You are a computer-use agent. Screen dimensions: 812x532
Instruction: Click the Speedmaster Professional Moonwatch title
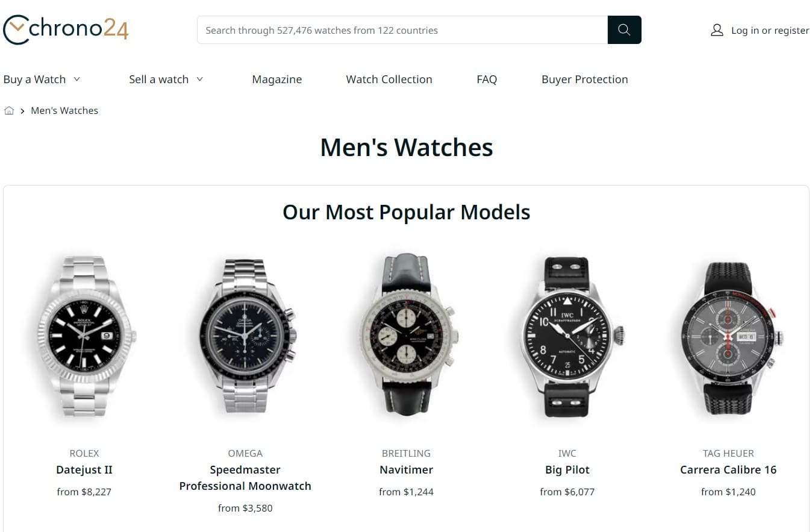(245, 478)
